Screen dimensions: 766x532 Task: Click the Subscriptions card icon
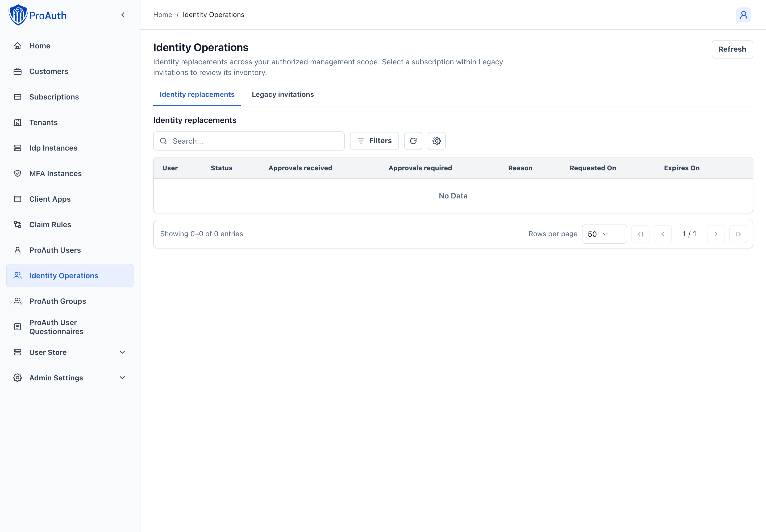click(18, 97)
